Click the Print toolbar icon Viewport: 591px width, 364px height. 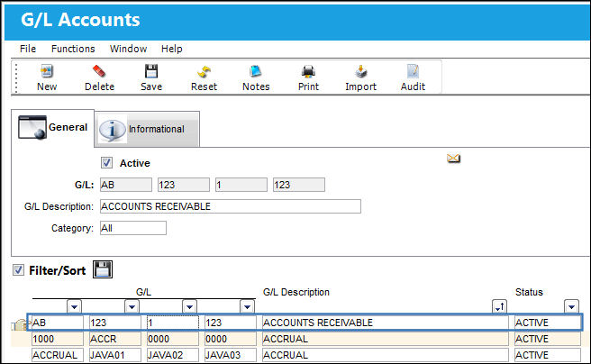point(308,71)
